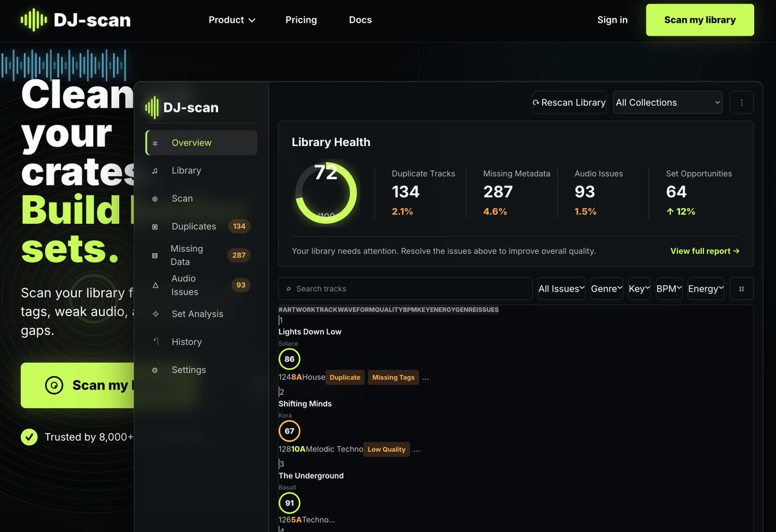Click the Duplicate Tracks 134 stat
The height and width of the screenshot is (532, 776).
424,193
